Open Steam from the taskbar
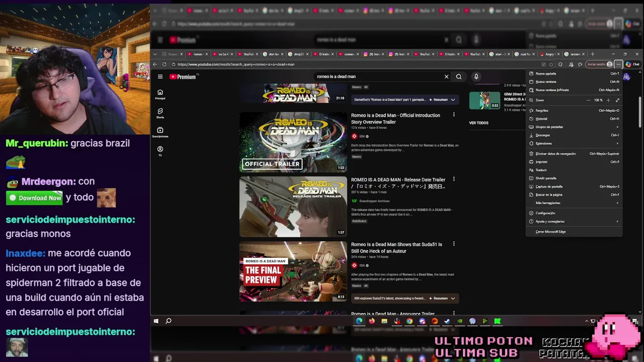The image size is (644, 362). tap(447, 321)
